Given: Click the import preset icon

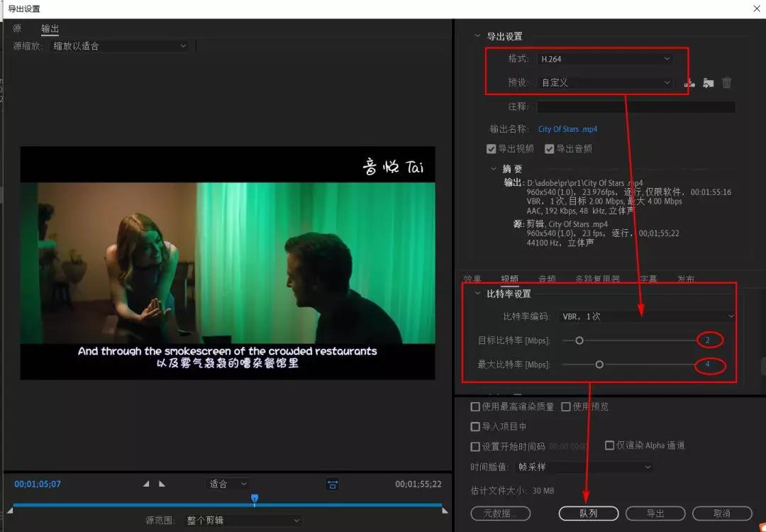Looking at the screenshot, I should (x=709, y=83).
